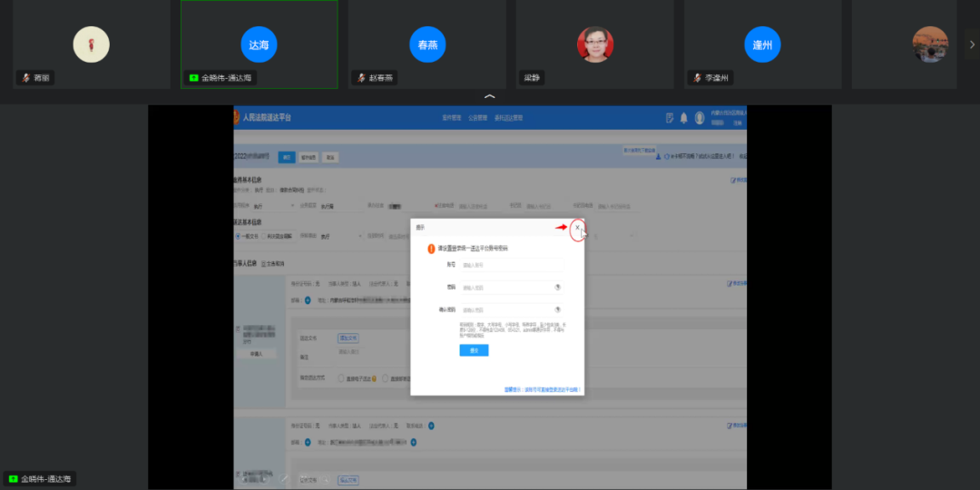The width and height of the screenshot is (980, 490).
Task: Collapse participant strip with the up chevron
Action: (x=490, y=96)
